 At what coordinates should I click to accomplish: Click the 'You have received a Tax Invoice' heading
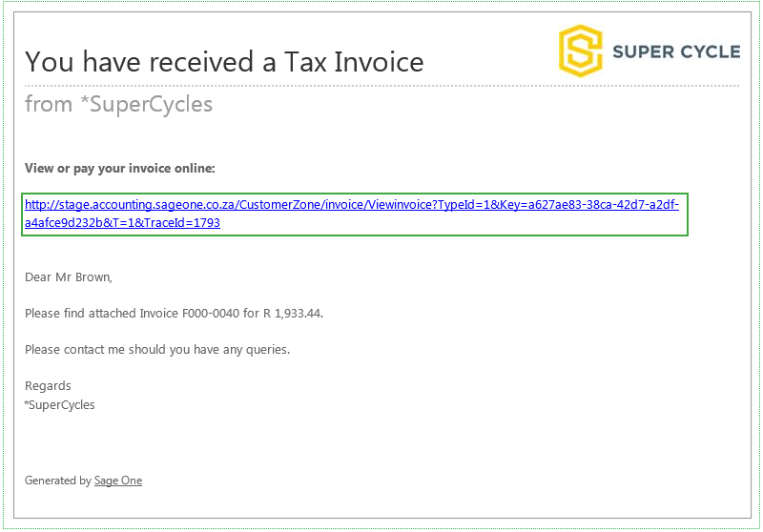point(224,62)
